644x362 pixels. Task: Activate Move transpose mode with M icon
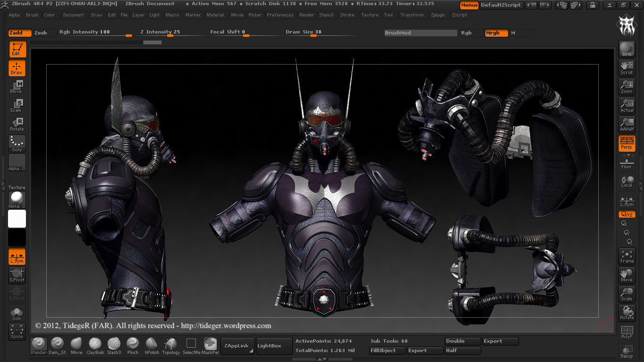tap(17, 87)
